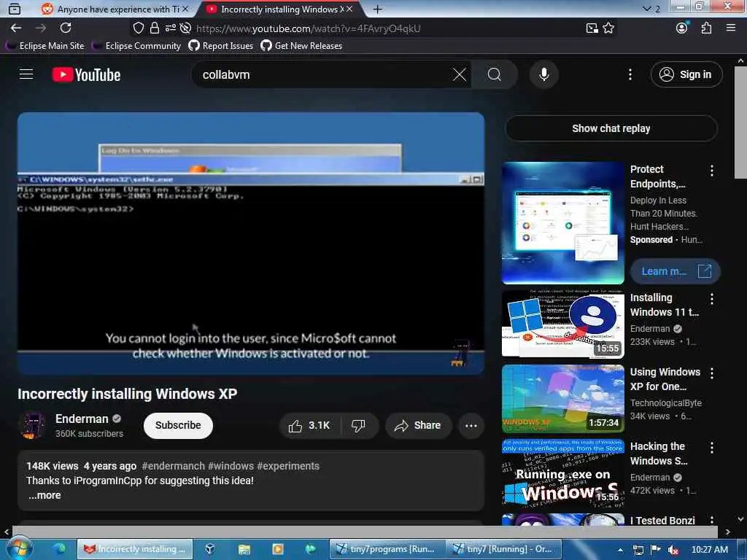Open the Using Windows XP thumbnail
The image size is (747, 560).
pos(563,399)
